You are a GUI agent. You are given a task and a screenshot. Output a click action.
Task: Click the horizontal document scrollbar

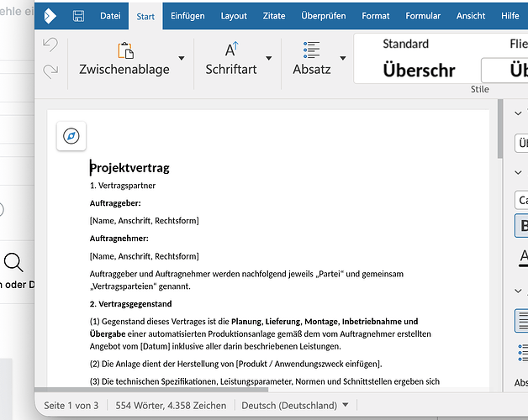point(151,390)
